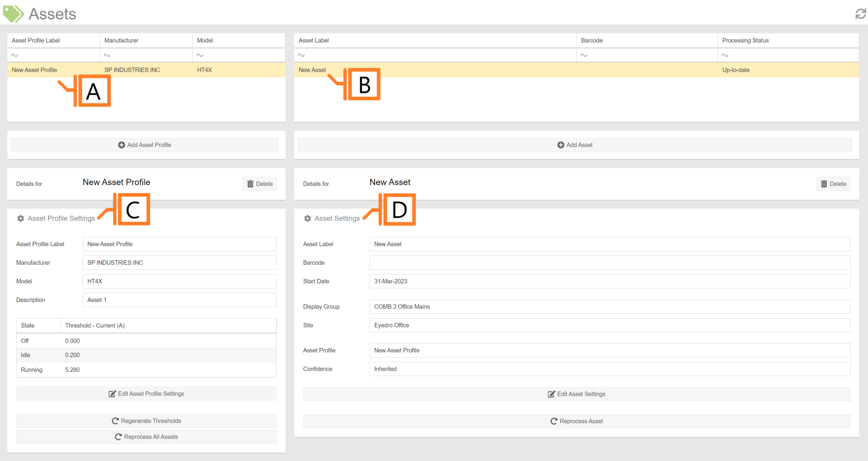Click the circular arrow icon on Regenerate Thresholds

tap(116, 421)
